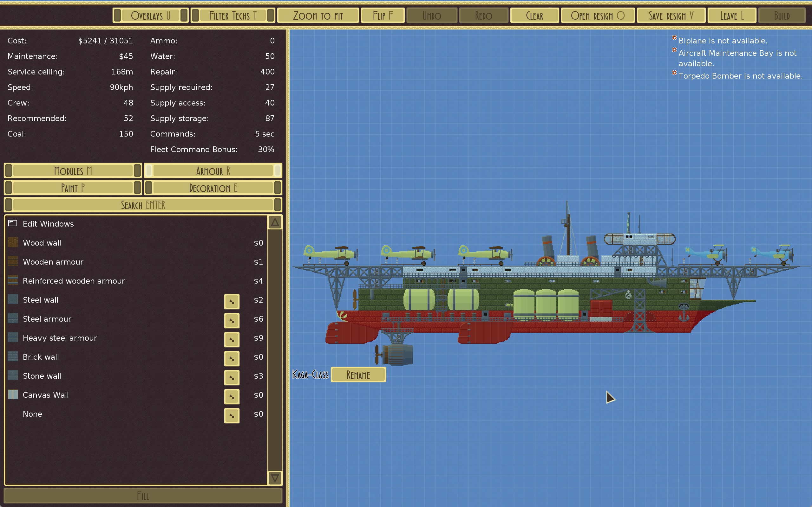
Task: Click the Rename button for Kaga-Class
Action: click(x=358, y=375)
